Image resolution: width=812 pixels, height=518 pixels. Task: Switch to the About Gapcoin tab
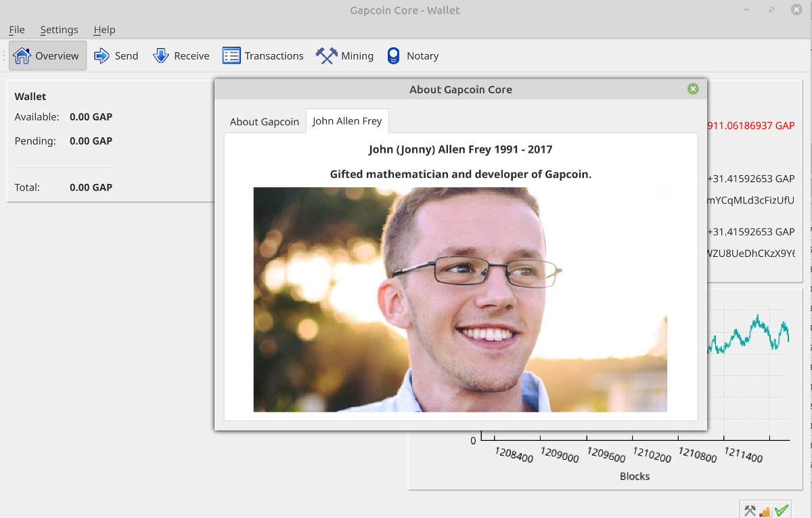pos(265,122)
